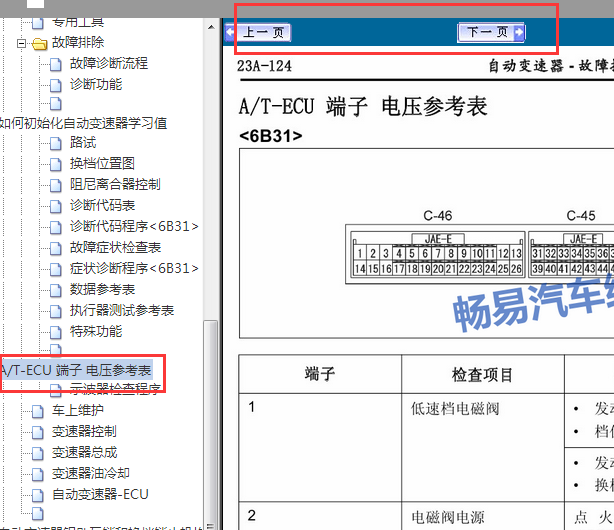Open the 故障排除 folder icon
Image resolution: width=614 pixels, height=530 pixels.
point(40,43)
